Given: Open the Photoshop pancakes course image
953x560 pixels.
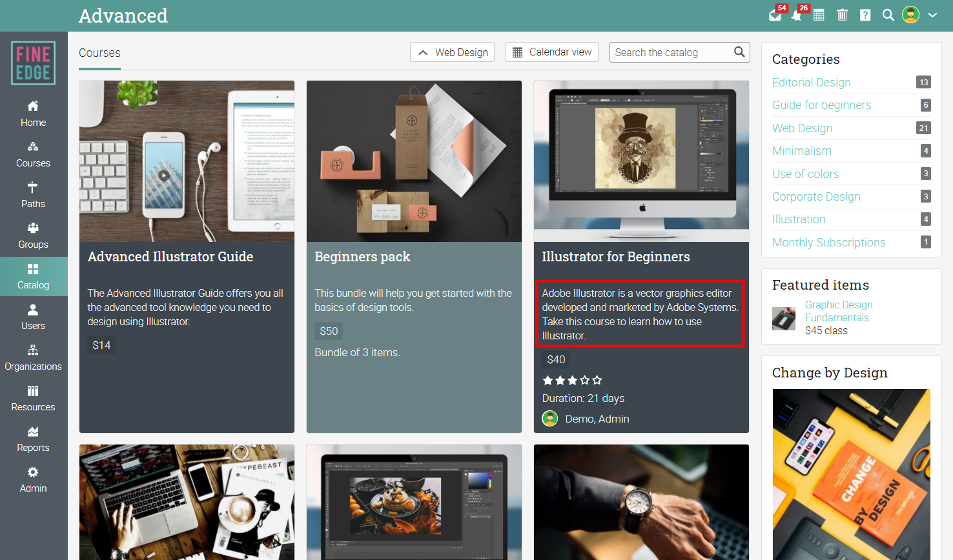Looking at the screenshot, I should (414, 502).
